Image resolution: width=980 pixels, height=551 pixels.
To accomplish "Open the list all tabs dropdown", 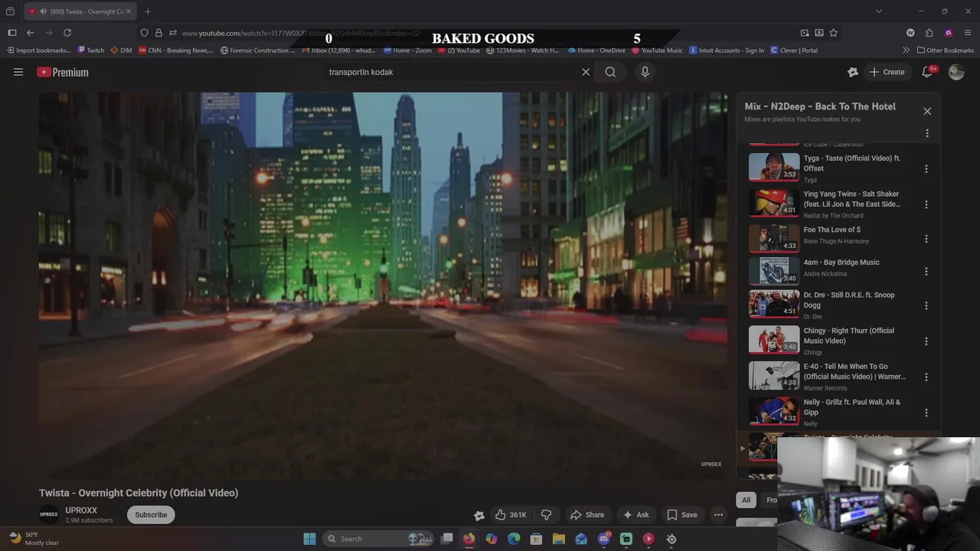I will click(878, 11).
